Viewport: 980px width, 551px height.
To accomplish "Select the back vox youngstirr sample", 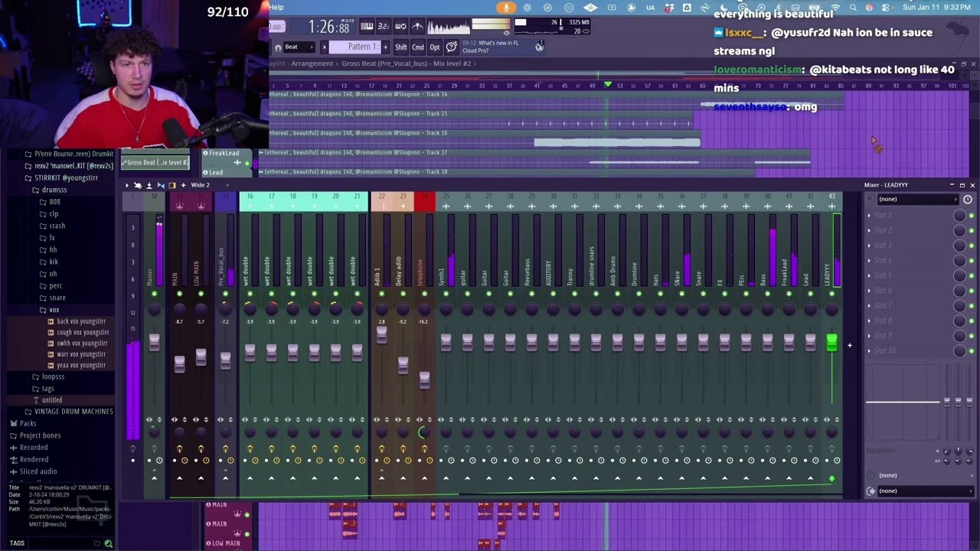I will click(80, 321).
